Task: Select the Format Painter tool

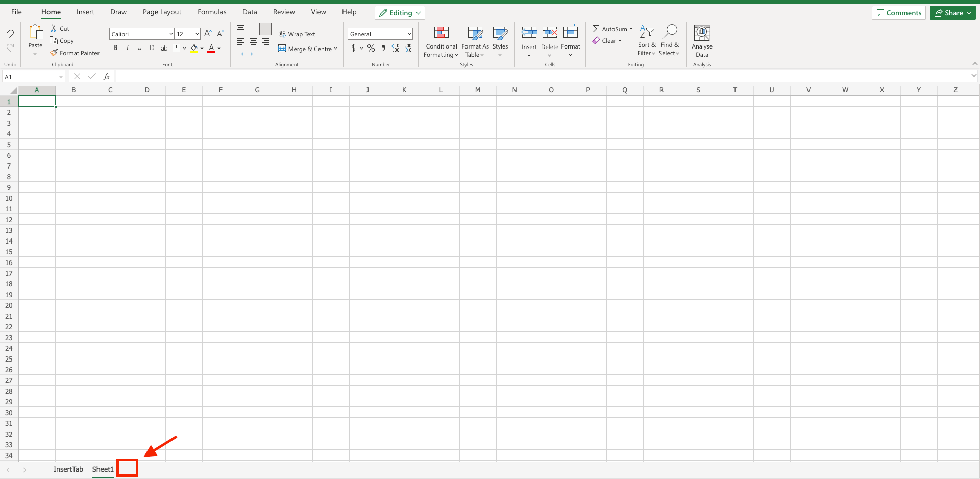Action: 75,53
